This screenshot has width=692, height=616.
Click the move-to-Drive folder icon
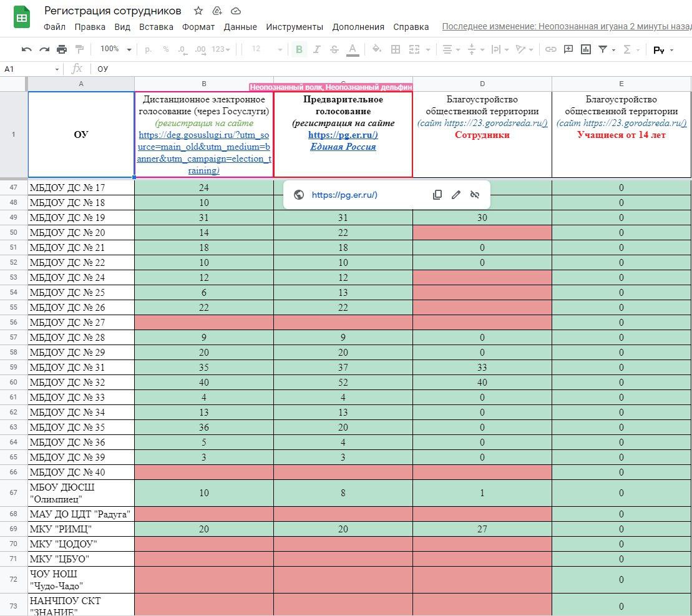[x=217, y=11]
